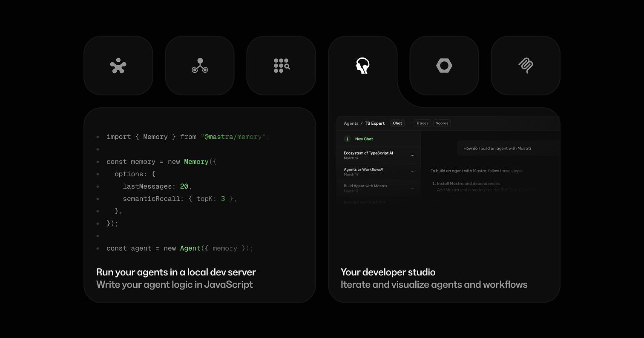The image size is (644, 338).
Task: Switch to the Traces tab
Action: coord(422,123)
